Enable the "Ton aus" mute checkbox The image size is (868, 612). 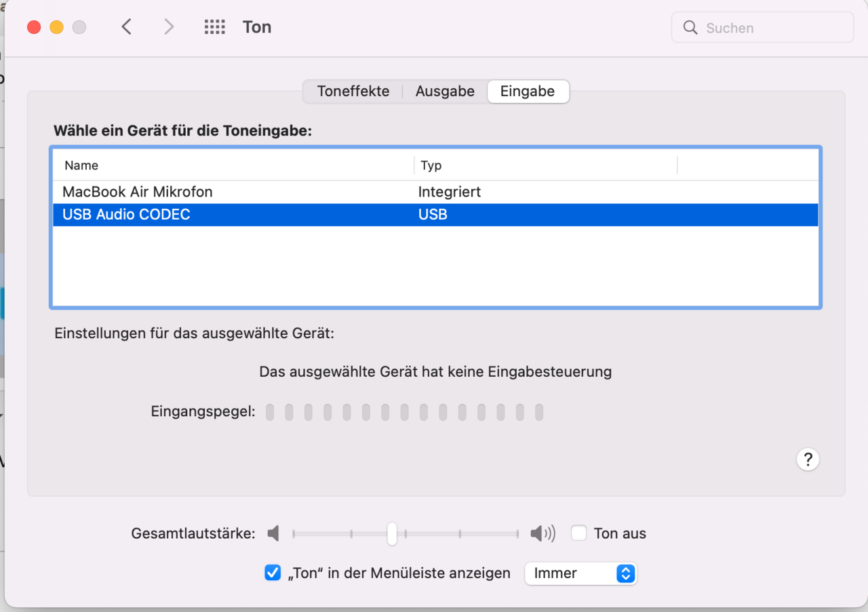coord(578,533)
